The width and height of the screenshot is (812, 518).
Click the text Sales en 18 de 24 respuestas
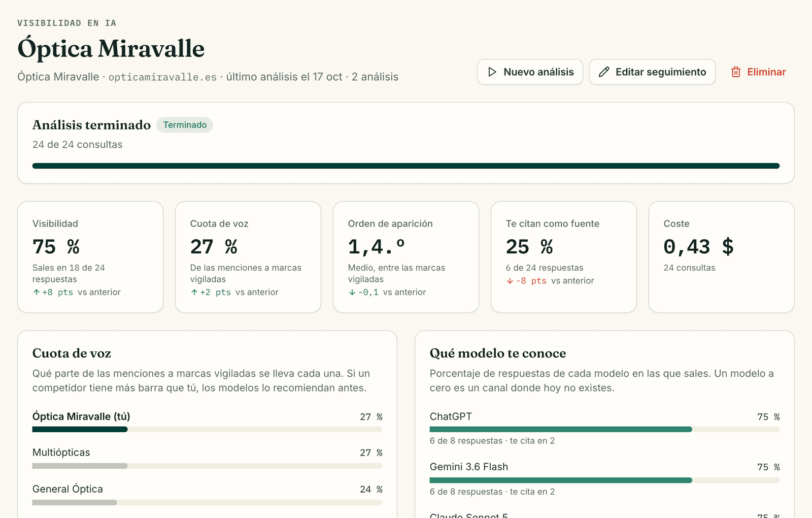pos(69,274)
